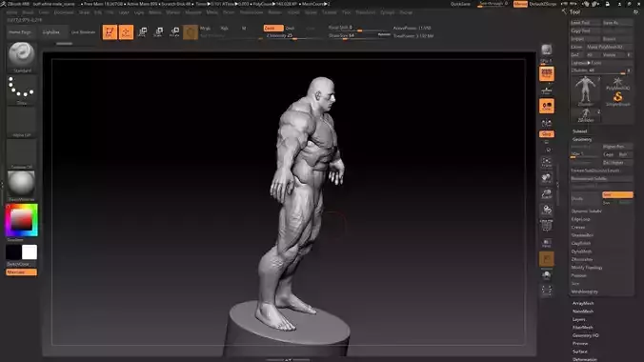
Task: Expand the Surface section
Action: tap(579, 352)
